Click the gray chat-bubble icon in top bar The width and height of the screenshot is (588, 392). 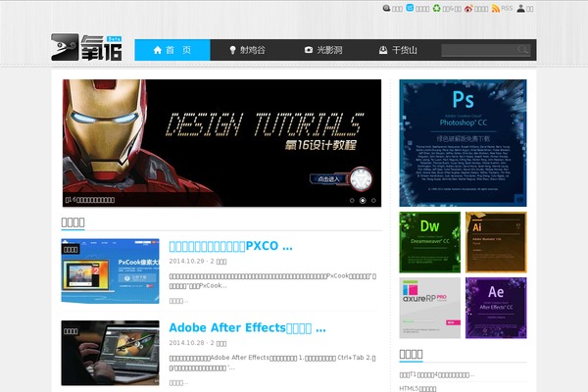click(x=386, y=8)
